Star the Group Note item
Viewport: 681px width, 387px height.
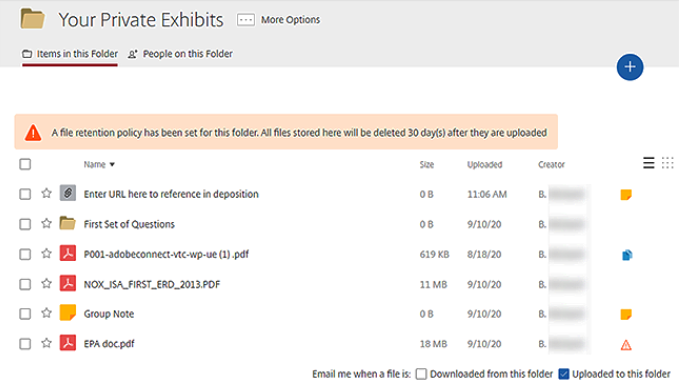coord(46,313)
